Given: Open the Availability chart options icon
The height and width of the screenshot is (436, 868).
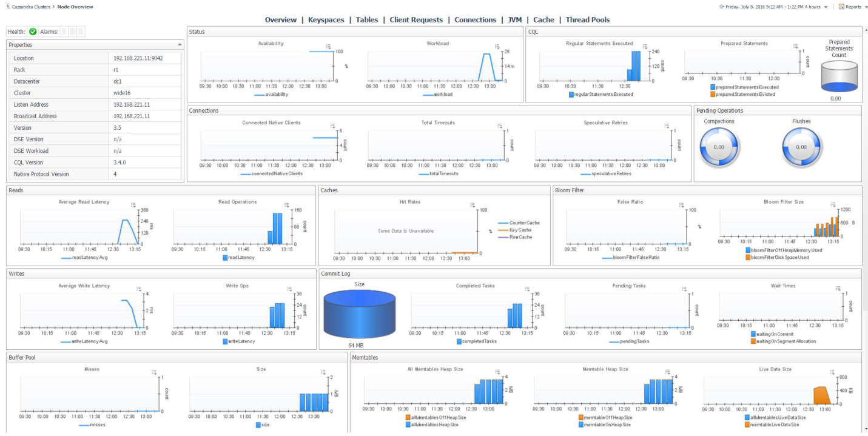Looking at the screenshot, I should point(328,47).
